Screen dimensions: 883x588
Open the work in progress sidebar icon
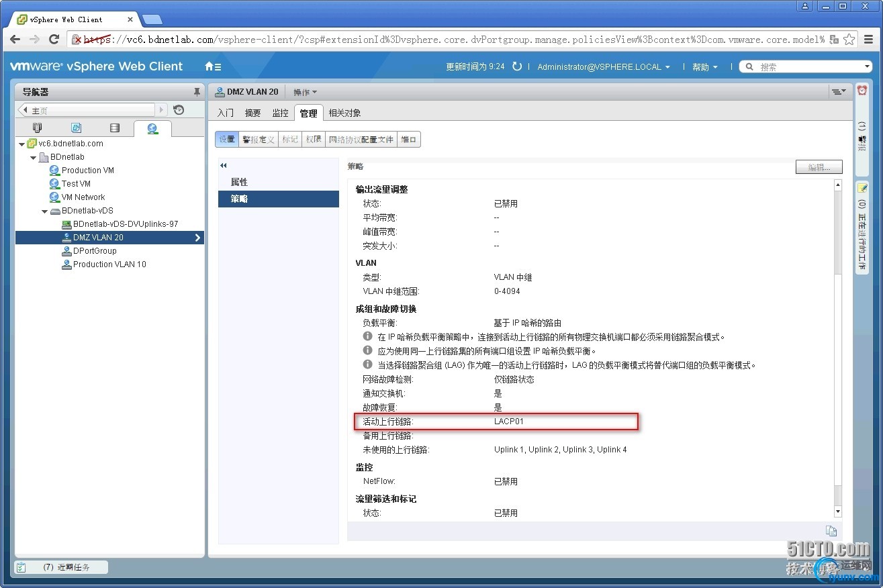click(862, 188)
